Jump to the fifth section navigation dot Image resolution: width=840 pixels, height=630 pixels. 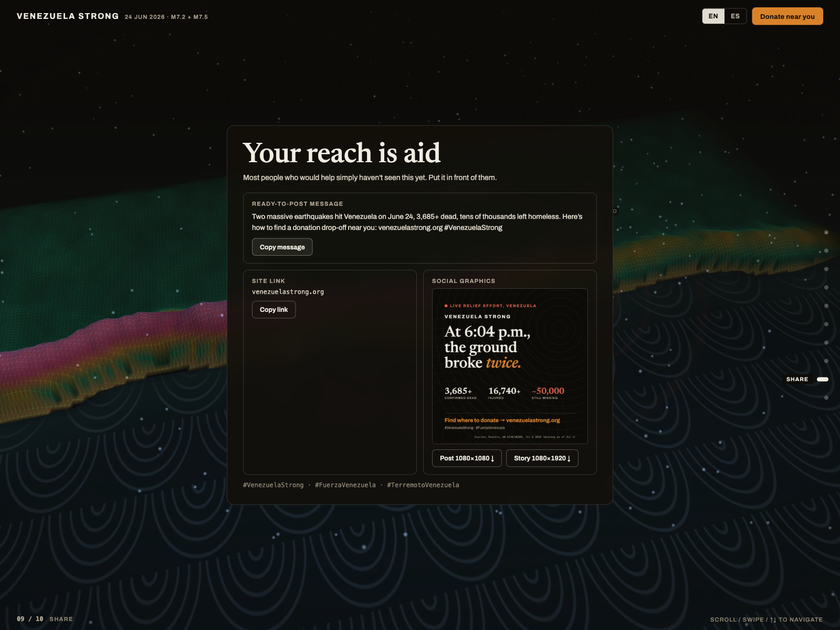click(826, 306)
